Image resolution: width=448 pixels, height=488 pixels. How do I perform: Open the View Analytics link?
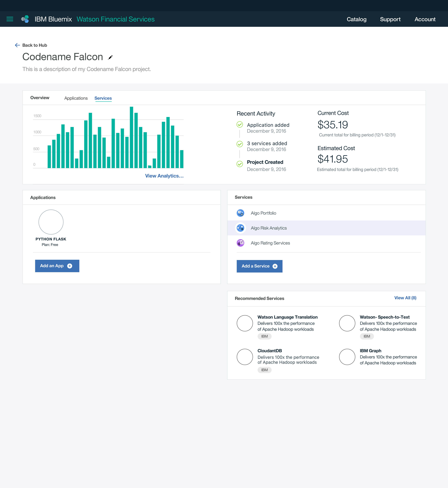click(x=164, y=176)
